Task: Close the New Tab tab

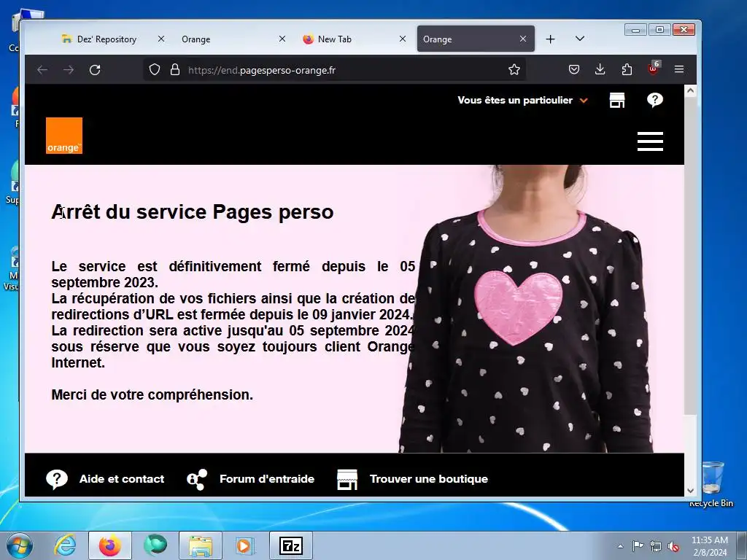Action: (x=403, y=39)
